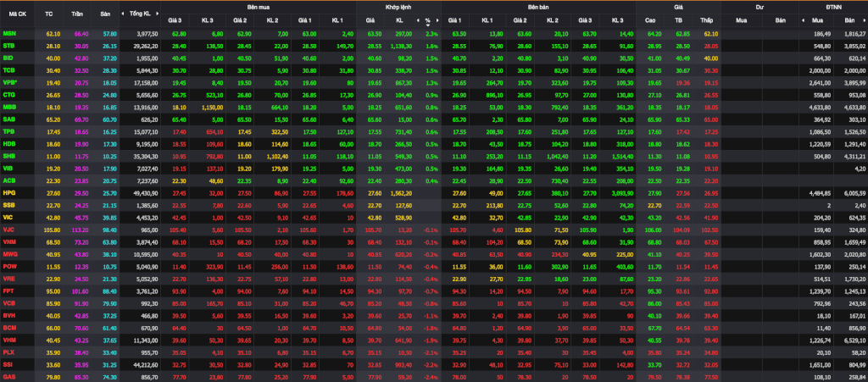The image size is (868, 382).
Task: Open the VNM stock symbol
Action: point(8,241)
